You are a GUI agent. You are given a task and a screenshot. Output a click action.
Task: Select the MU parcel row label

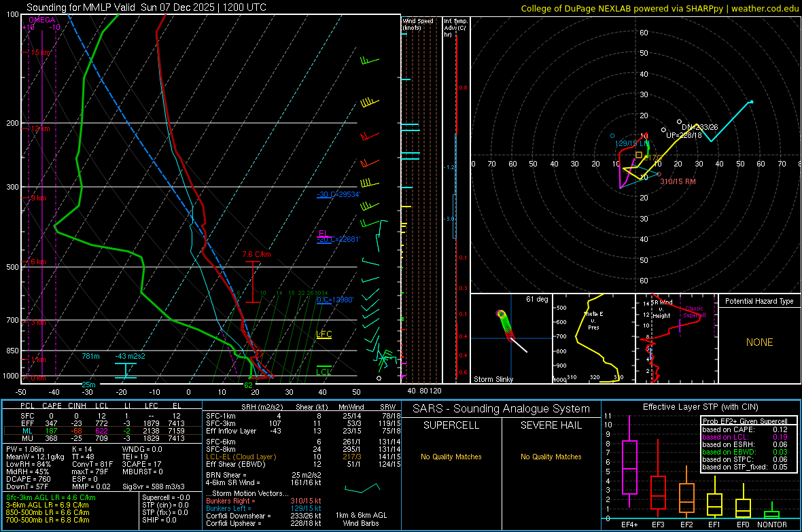point(27,438)
